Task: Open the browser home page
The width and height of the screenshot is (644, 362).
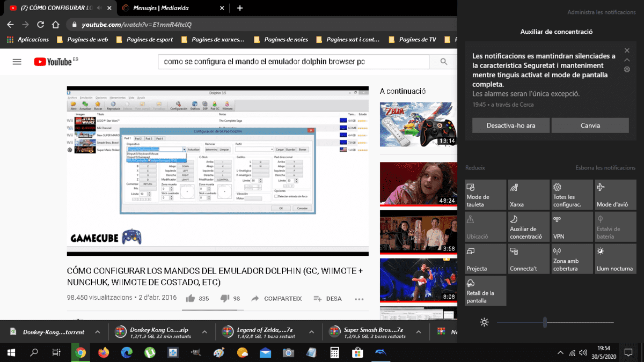Action: [55, 25]
